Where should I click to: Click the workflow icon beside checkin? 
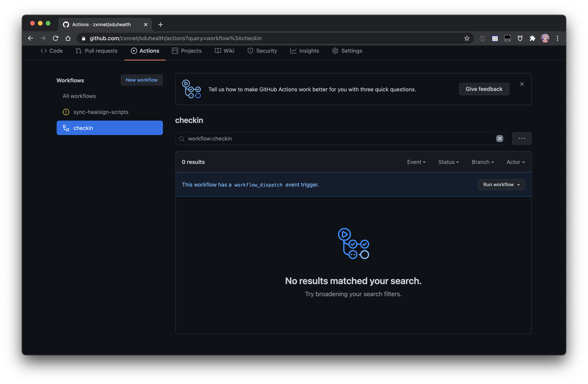click(66, 128)
